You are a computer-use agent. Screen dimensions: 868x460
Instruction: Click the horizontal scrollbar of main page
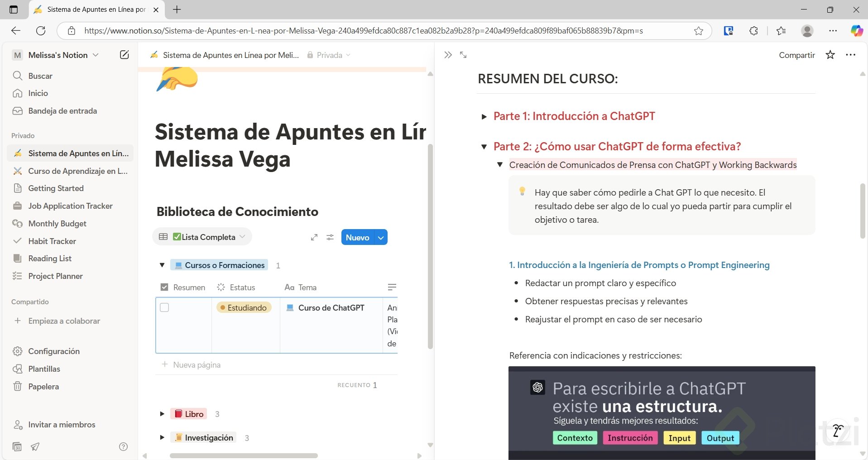pos(244,455)
